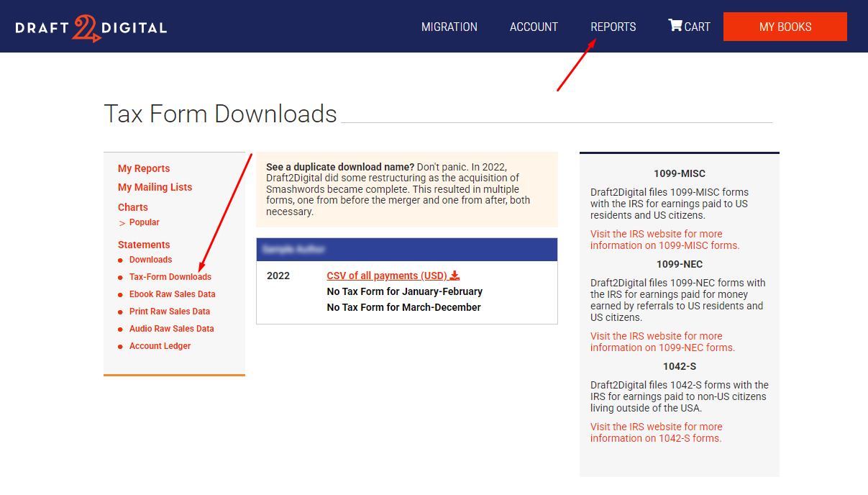The image size is (868, 495).
Task: Open the Reports menu item
Action: tap(613, 27)
